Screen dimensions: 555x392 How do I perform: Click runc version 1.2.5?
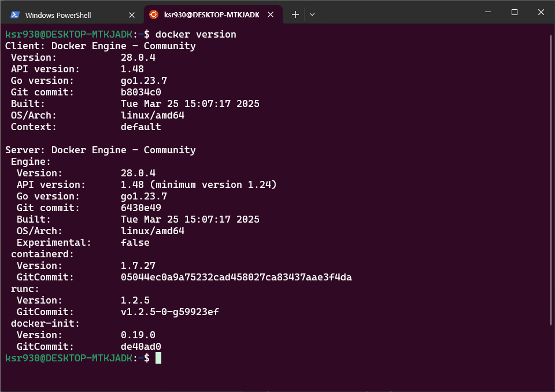tap(135, 300)
